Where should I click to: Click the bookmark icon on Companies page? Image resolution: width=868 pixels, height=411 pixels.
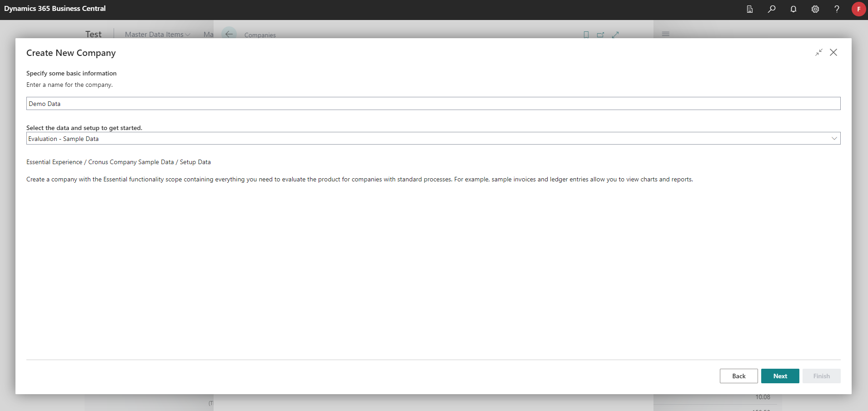point(586,35)
